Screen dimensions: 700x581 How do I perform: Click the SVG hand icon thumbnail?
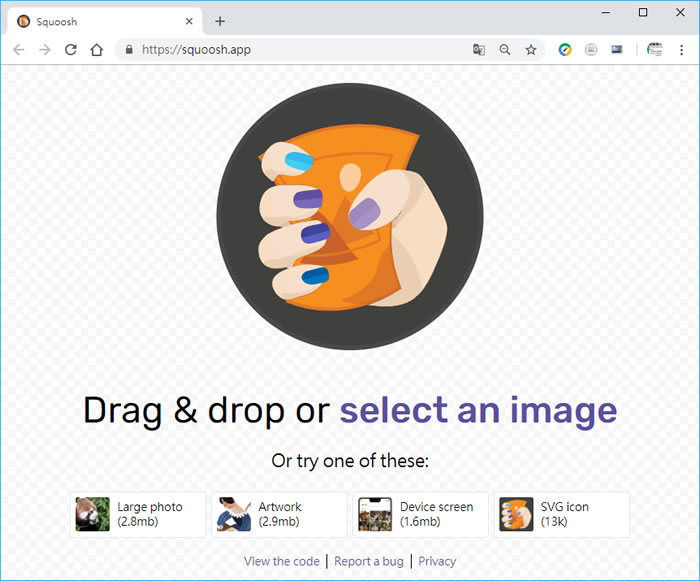pyautogui.click(x=516, y=514)
